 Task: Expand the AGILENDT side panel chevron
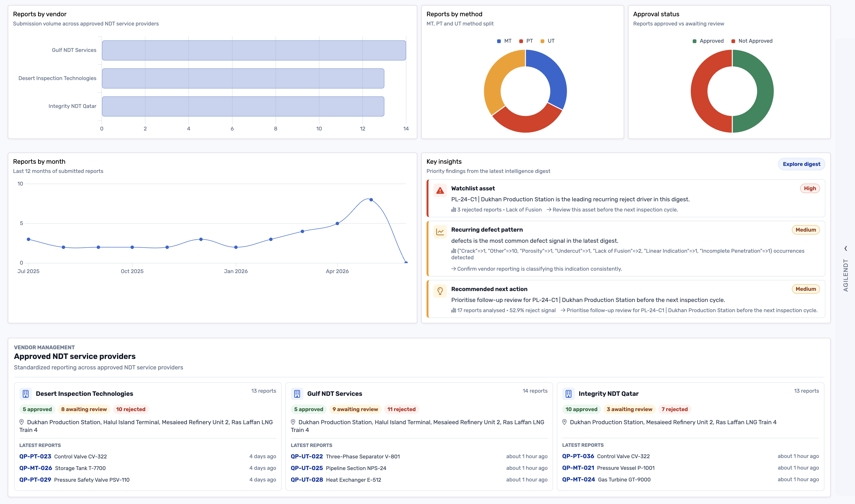(x=846, y=249)
